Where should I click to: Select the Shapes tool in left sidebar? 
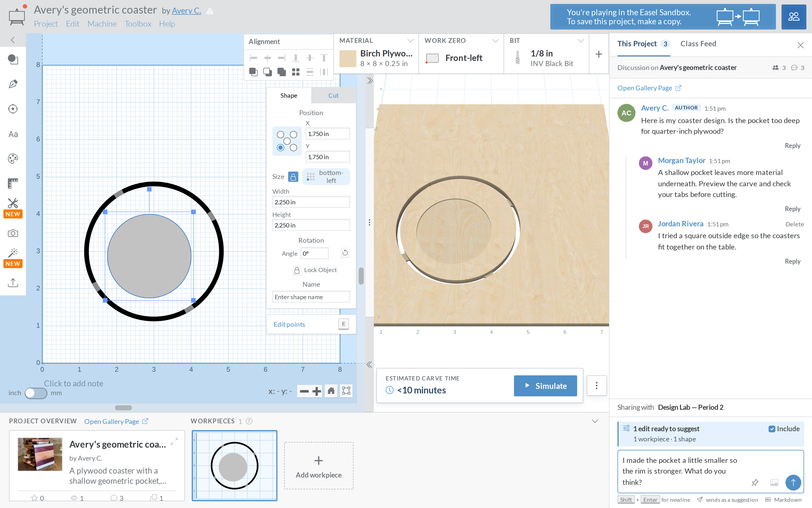(x=13, y=60)
